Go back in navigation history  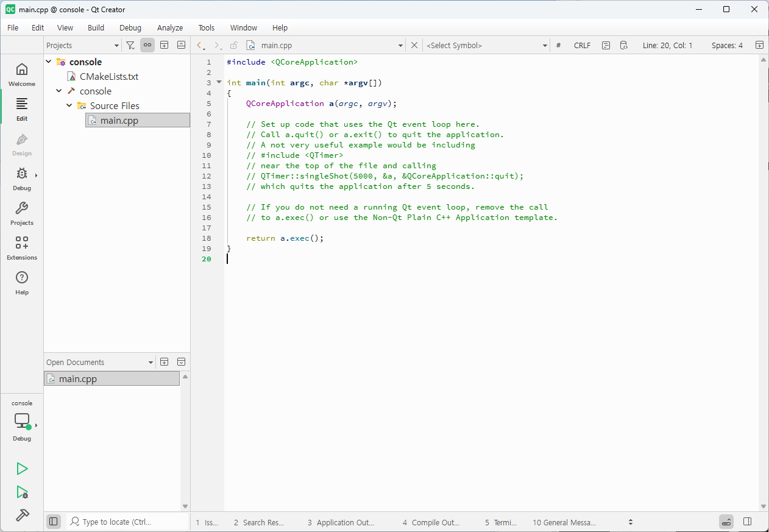[200, 45]
